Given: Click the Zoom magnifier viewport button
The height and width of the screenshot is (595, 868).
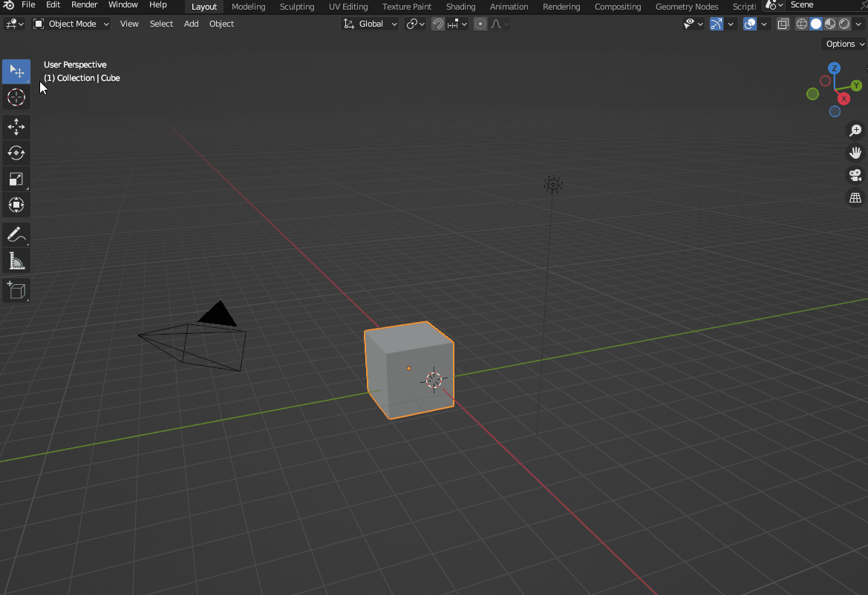Looking at the screenshot, I should coord(855,131).
